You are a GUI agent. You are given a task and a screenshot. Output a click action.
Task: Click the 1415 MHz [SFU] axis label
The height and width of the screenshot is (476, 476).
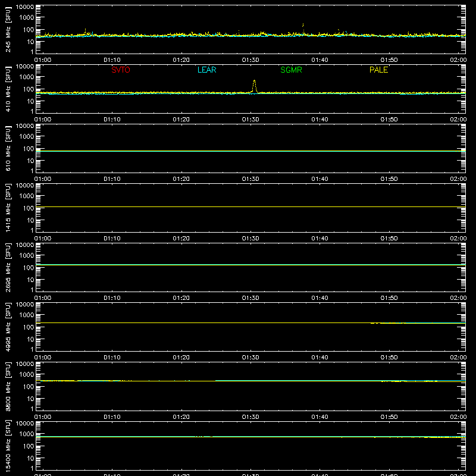pos(8,208)
